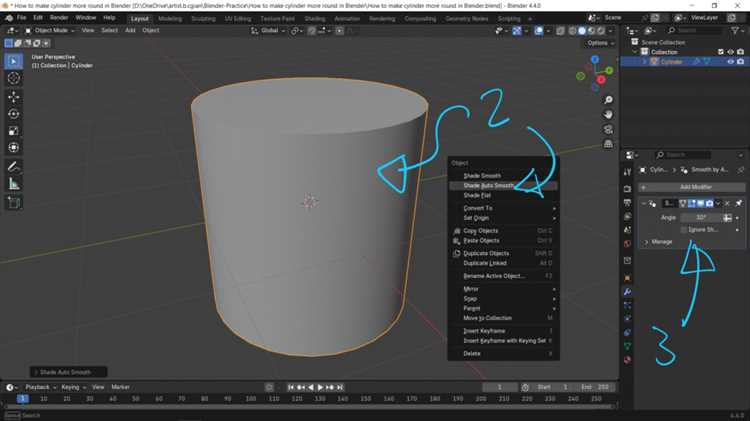Click the zoom magnifier icon in the viewport
Viewport: 750px width, 421px height.
tap(608, 100)
